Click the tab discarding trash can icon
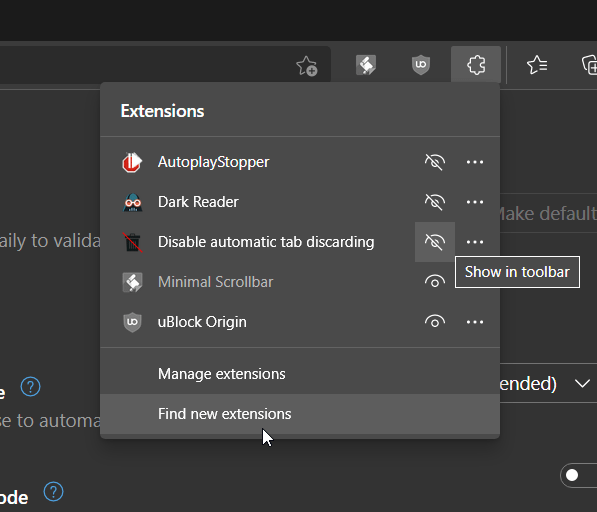The width and height of the screenshot is (597, 512). point(132,242)
